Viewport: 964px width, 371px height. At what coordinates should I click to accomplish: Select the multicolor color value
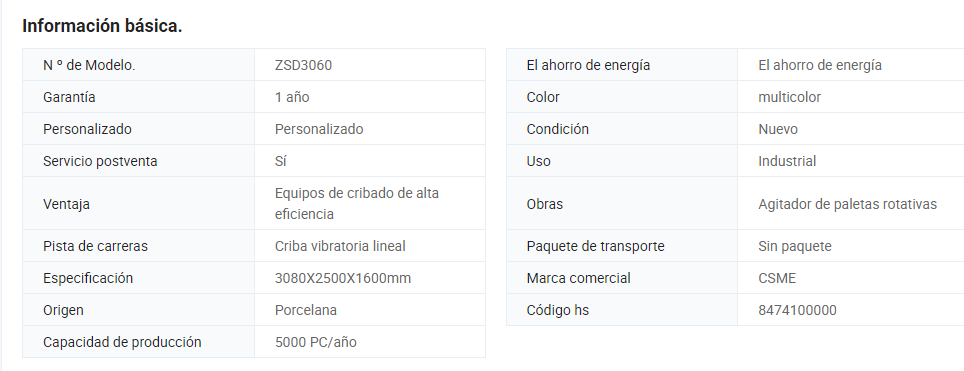click(x=789, y=97)
